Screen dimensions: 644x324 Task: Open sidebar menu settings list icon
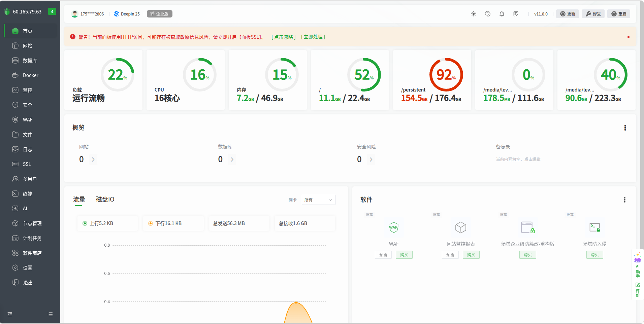tap(50, 314)
